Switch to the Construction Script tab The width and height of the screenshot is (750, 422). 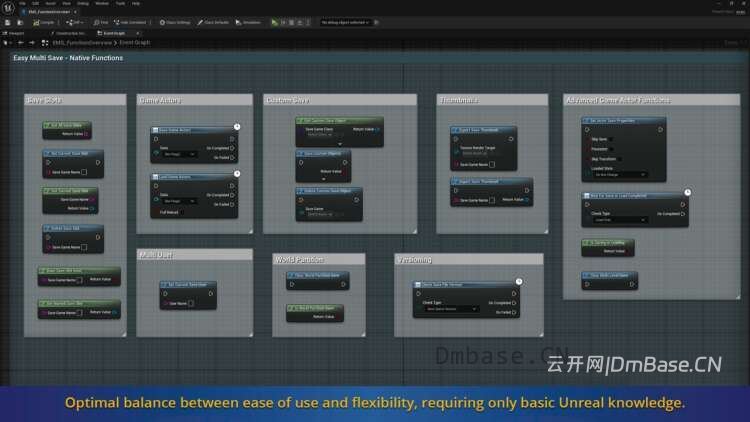click(x=68, y=33)
